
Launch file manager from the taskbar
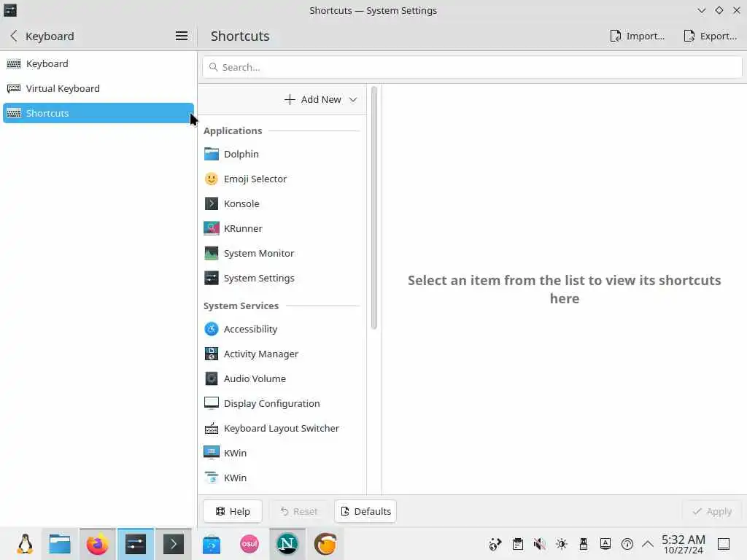point(60,544)
